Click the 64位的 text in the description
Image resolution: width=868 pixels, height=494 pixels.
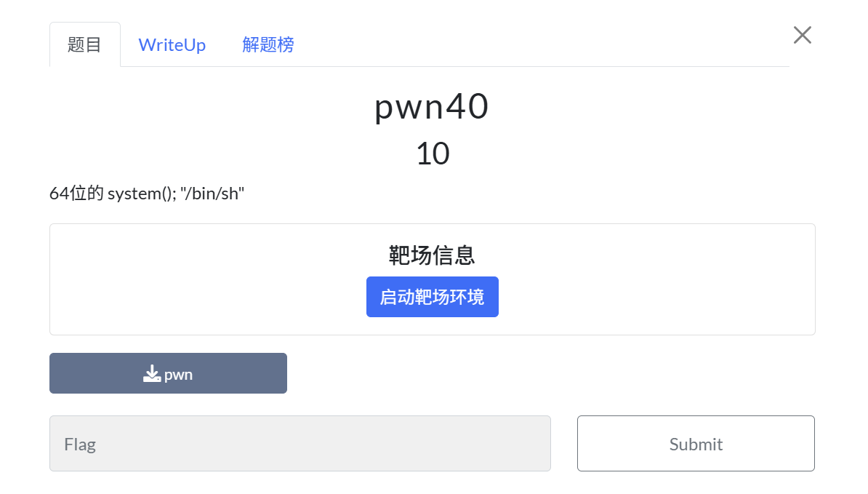coord(76,194)
